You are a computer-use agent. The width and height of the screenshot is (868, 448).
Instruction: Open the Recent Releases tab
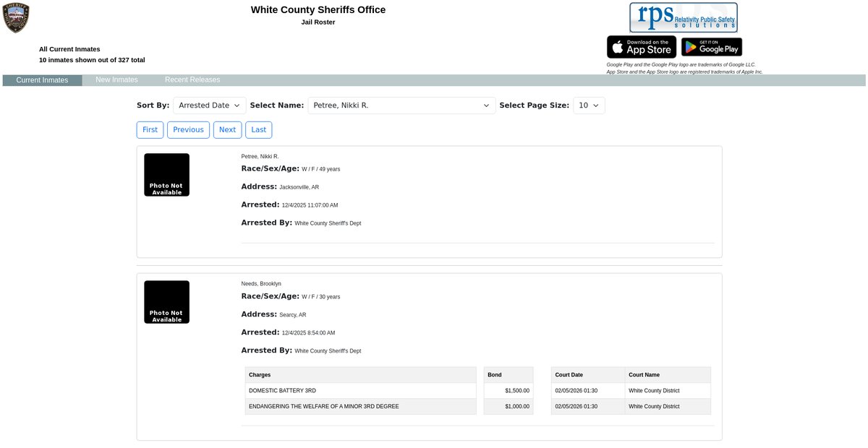[192, 80]
